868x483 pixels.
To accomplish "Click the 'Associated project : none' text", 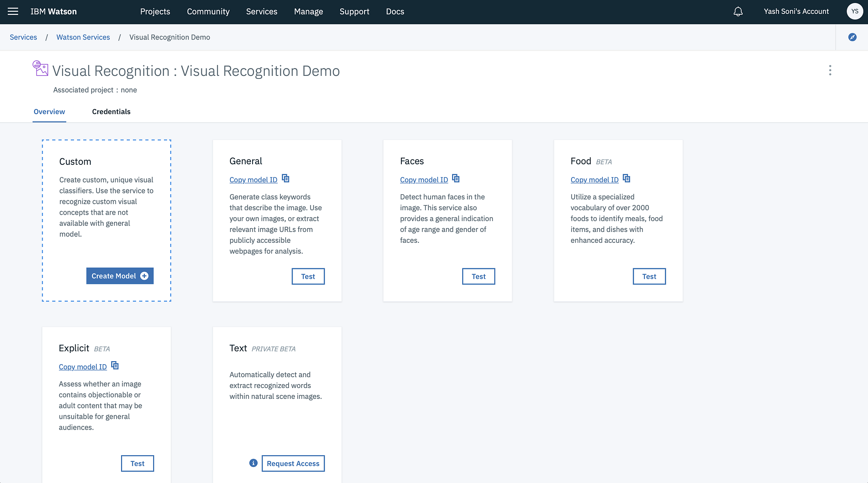I will [x=95, y=90].
